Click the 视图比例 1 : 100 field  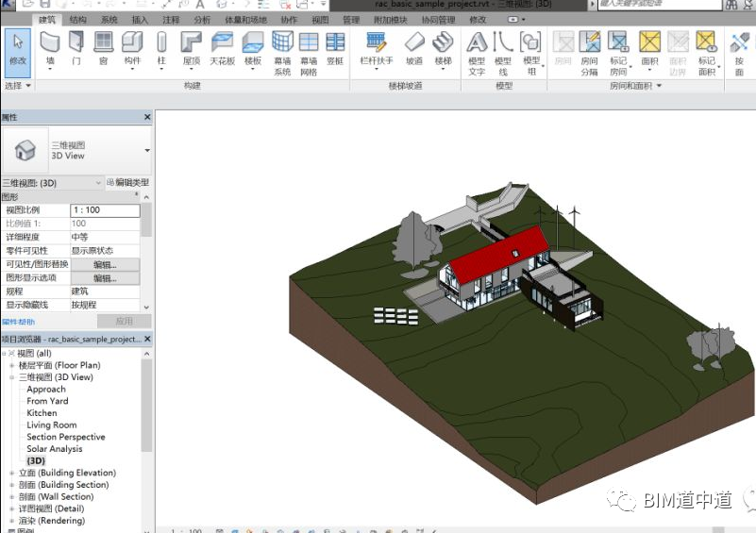click(105, 210)
